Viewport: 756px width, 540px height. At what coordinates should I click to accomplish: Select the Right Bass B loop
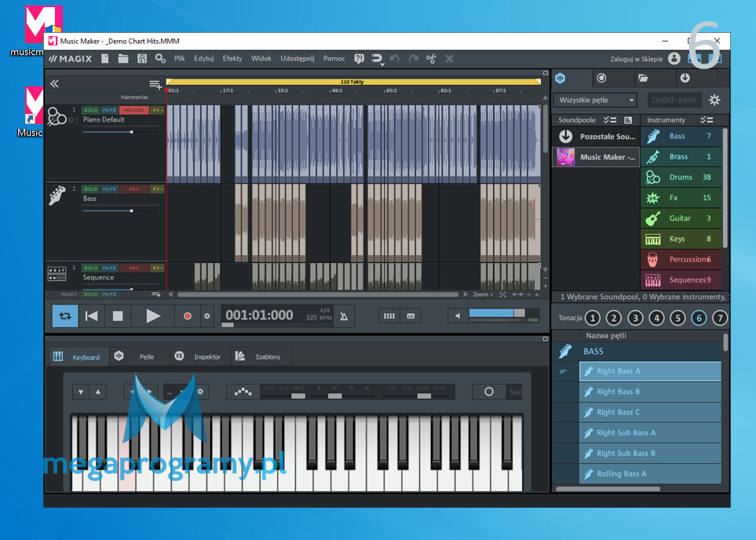650,392
